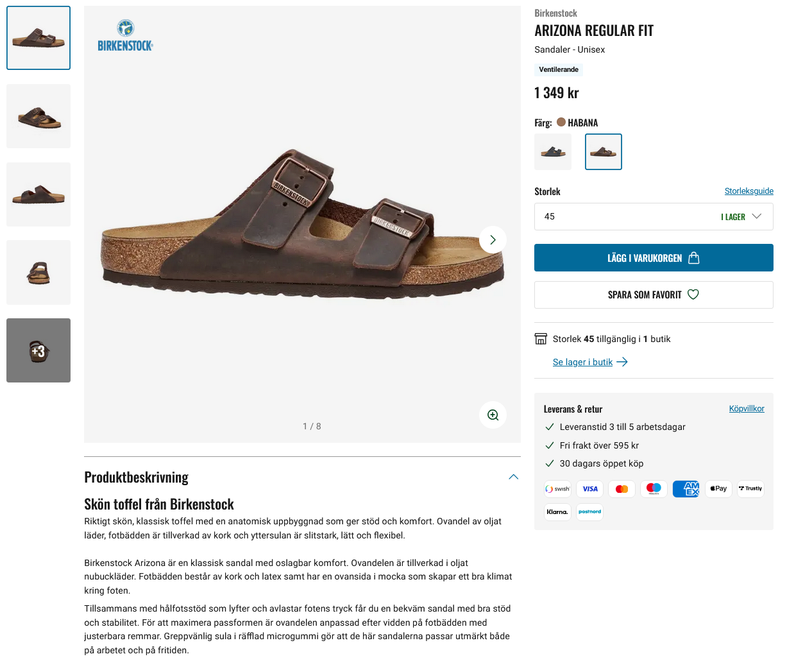Click the Visa payment icon
This screenshot has width=812, height=661.
coord(589,489)
